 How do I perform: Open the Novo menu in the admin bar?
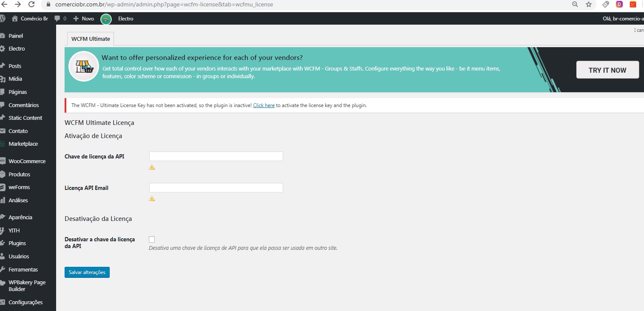pos(83,19)
